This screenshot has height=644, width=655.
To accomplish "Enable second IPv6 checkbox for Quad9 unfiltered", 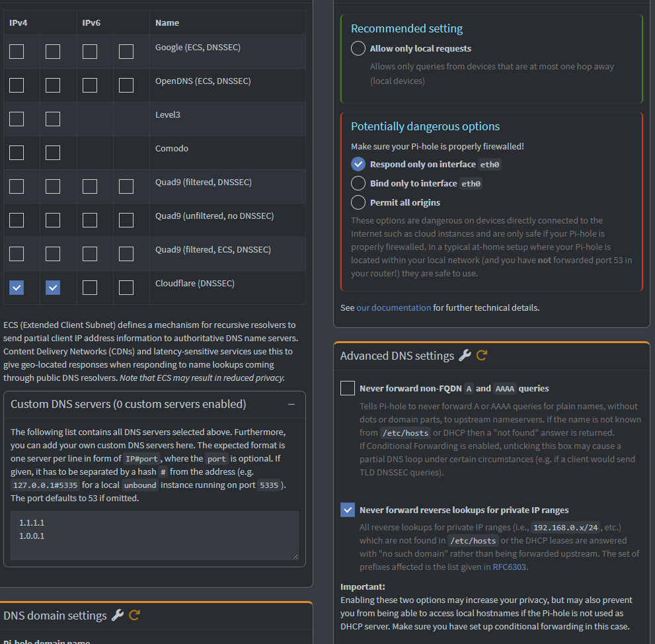I will click(x=126, y=220).
